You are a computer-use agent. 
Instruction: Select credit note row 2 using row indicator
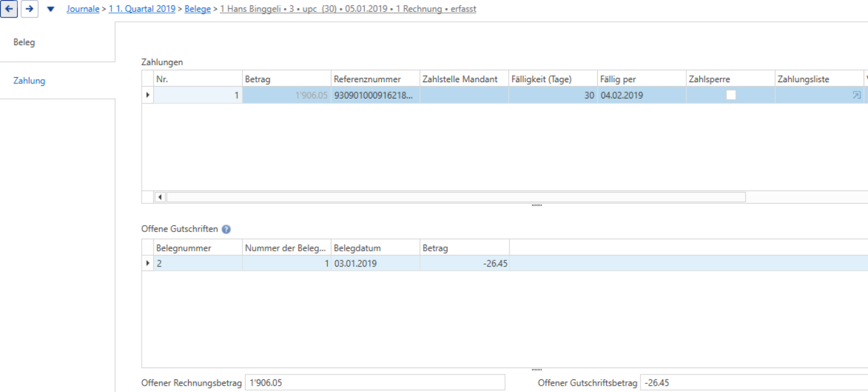(148, 263)
